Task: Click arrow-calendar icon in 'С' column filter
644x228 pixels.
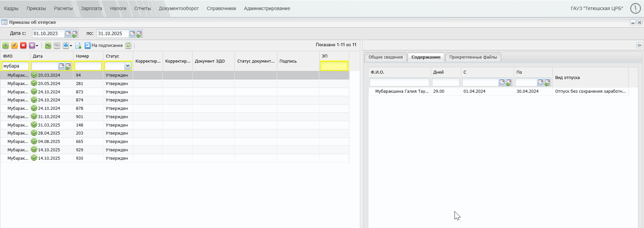Action: tap(509, 82)
